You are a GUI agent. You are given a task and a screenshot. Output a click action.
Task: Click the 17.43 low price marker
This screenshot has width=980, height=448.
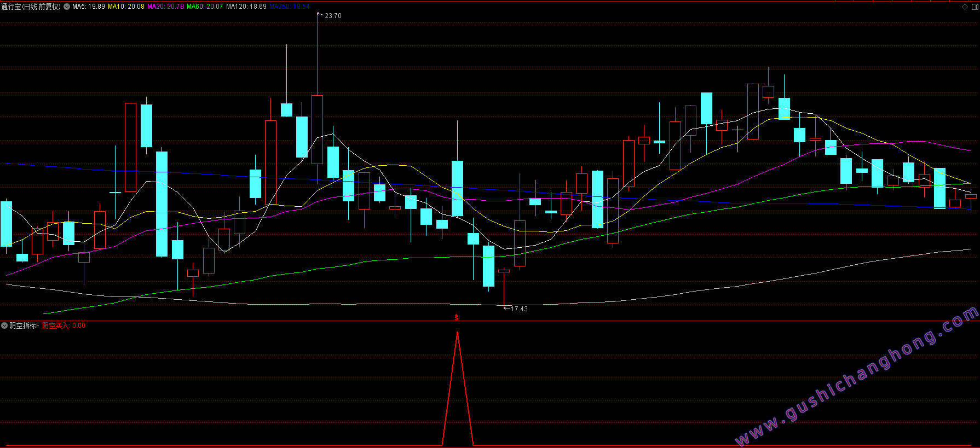(x=519, y=309)
